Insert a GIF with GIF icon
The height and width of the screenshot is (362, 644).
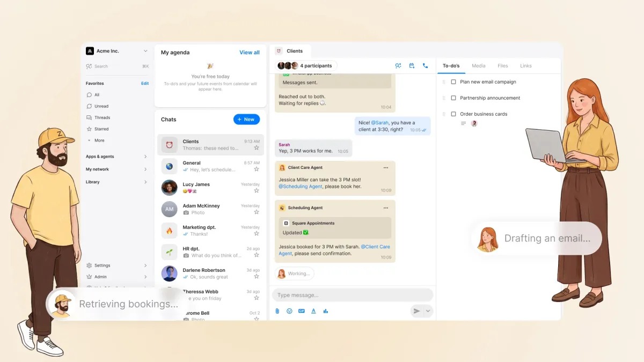[302, 311]
